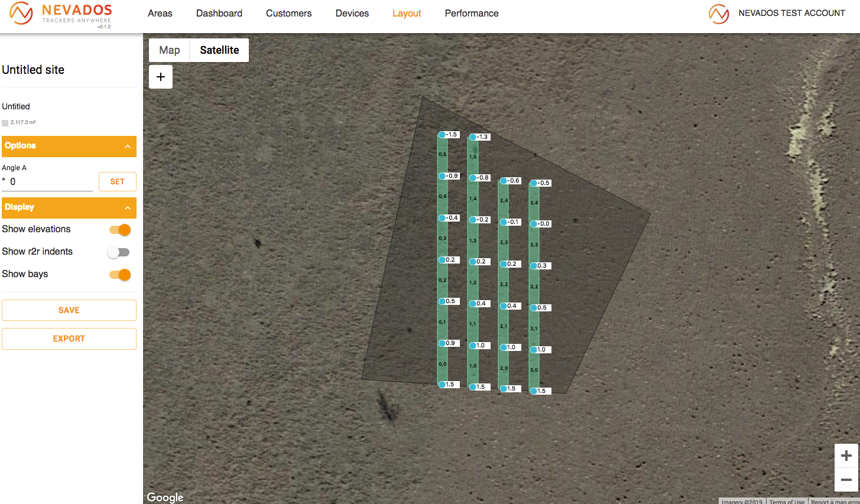Viewport: 860px width, 504px height.
Task: Click the Nevados Test Account avatar icon
Action: [x=718, y=14]
